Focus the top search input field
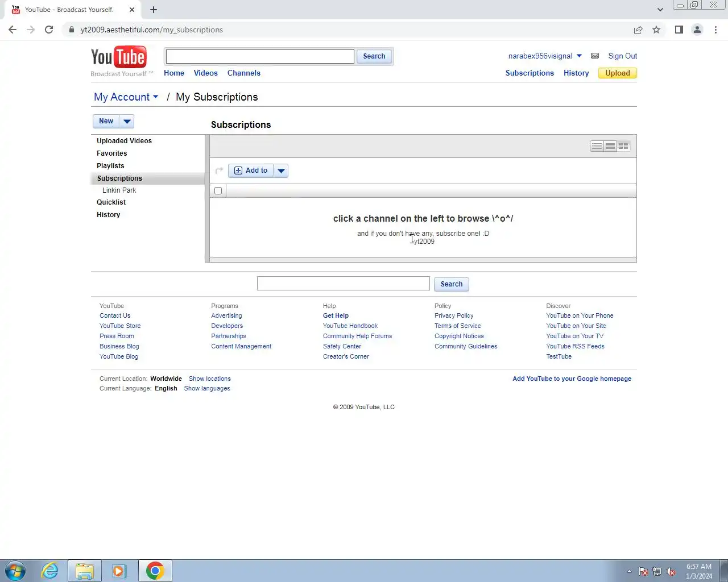This screenshot has width=728, height=582. [260, 56]
